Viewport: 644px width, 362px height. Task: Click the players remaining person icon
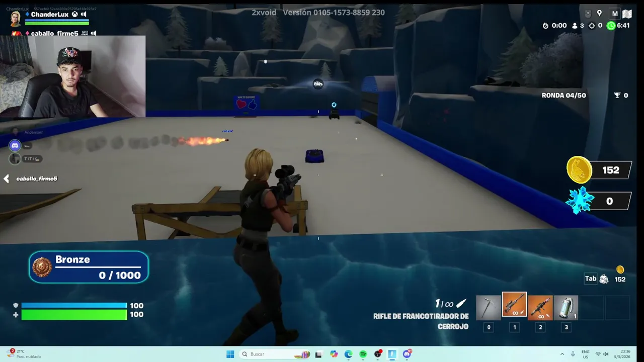pyautogui.click(x=575, y=26)
